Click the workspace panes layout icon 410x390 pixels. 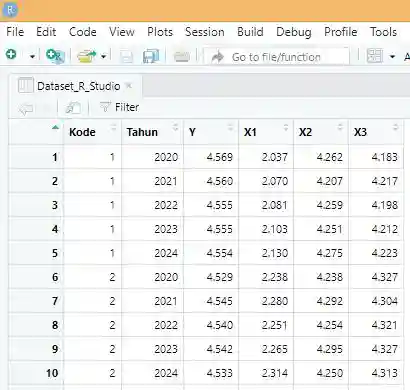pos(374,56)
